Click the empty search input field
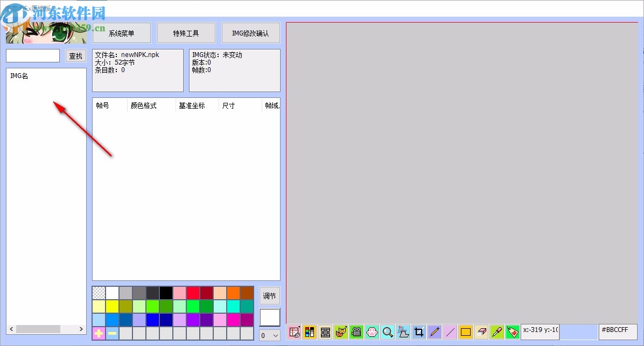Viewport: 644px width, 346px height. tap(32, 55)
